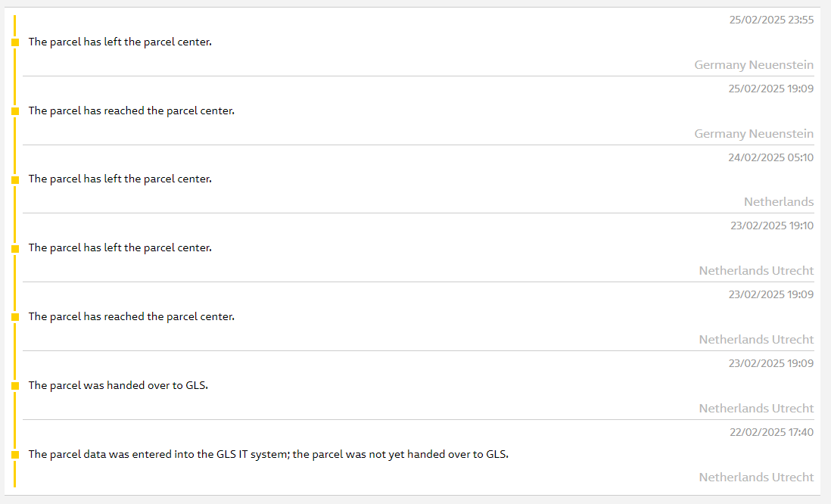Image resolution: width=831 pixels, height=504 pixels.
Task: Click the 22/02/2025 17:40 timestamp
Action: 772,432
